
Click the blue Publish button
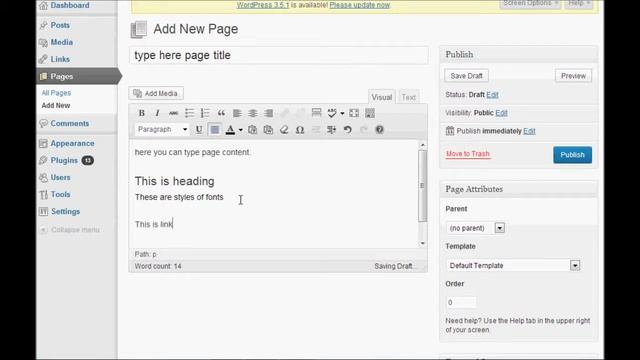(572, 155)
